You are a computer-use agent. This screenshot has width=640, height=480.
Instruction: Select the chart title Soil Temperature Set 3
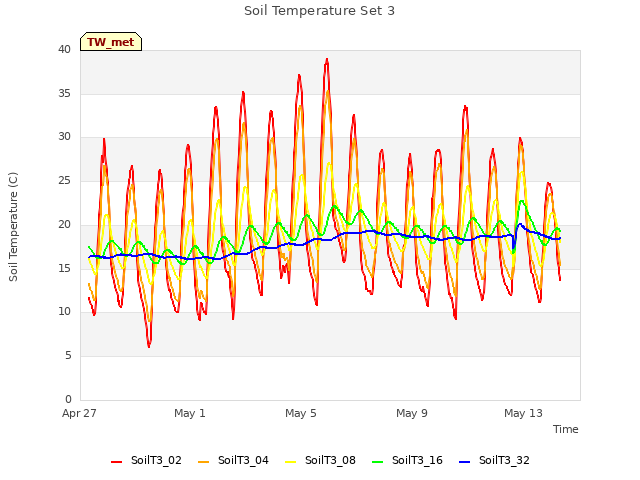click(x=320, y=11)
